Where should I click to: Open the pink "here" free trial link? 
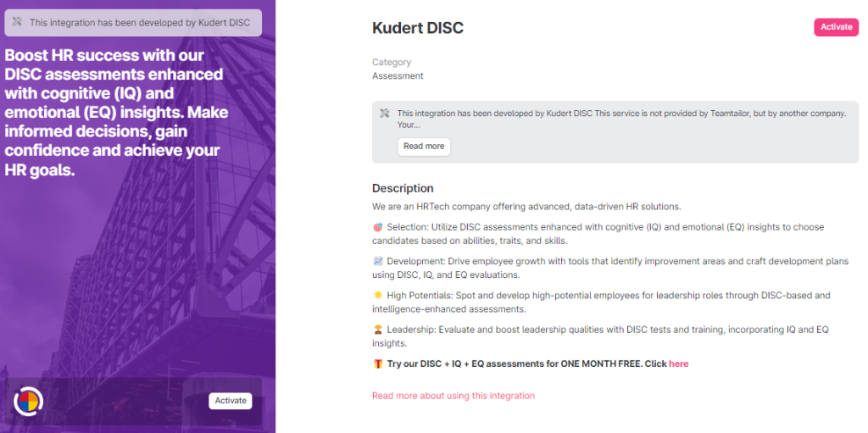pos(678,364)
